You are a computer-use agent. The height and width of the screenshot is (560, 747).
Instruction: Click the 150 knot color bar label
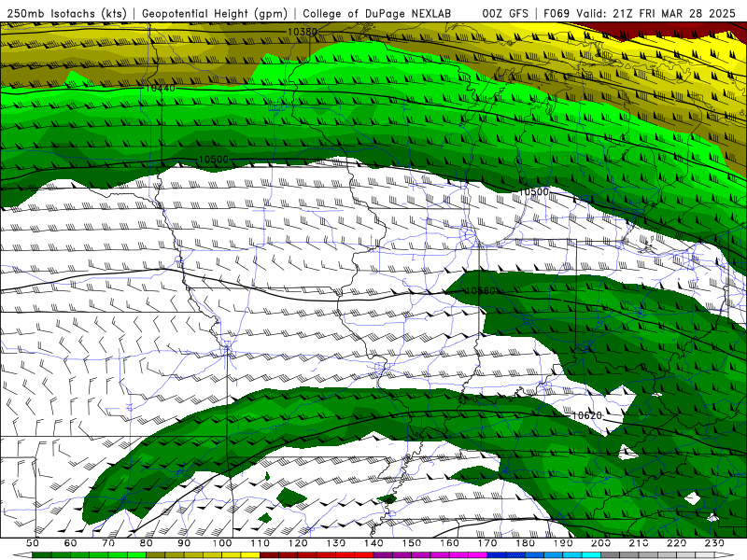(411, 543)
